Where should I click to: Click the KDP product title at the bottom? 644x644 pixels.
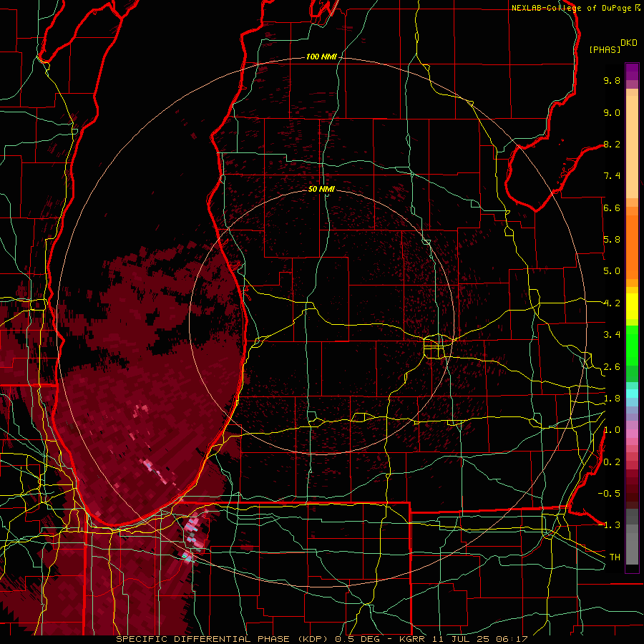click(321, 639)
